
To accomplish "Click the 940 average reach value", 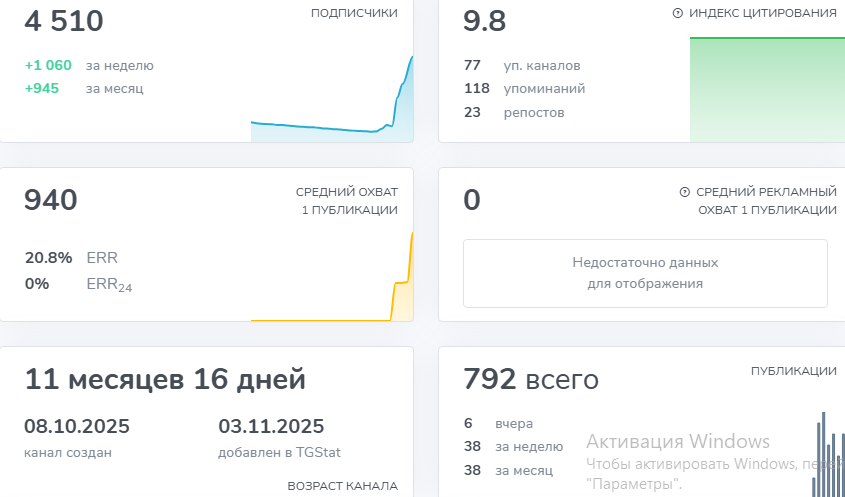I will click(x=51, y=200).
